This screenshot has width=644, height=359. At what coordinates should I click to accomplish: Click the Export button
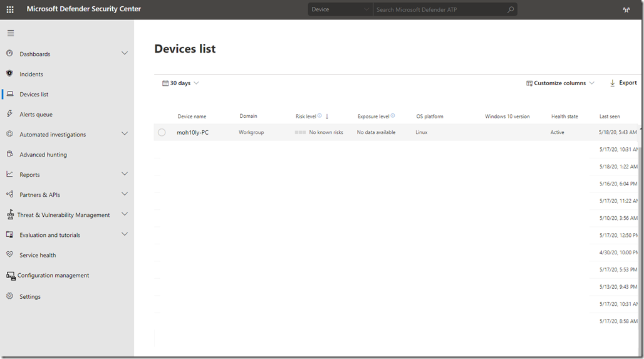tap(623, 83)
